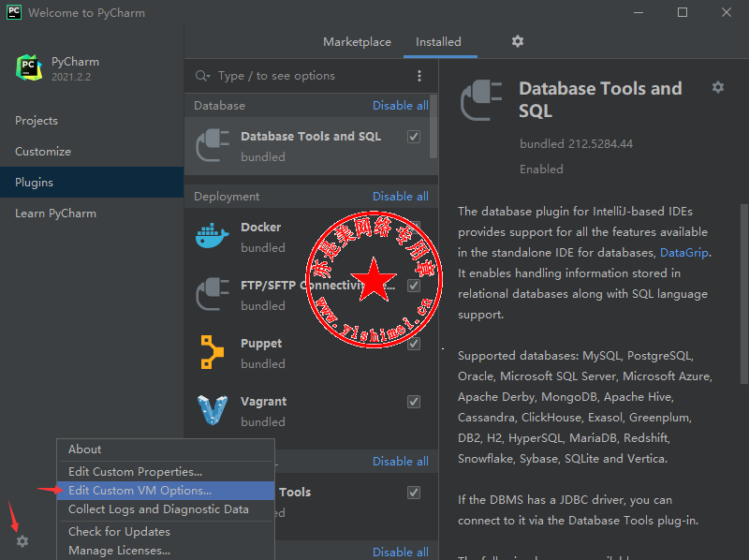Click the bottom-most Disable all link
The image size is (749, 560).
401,553
